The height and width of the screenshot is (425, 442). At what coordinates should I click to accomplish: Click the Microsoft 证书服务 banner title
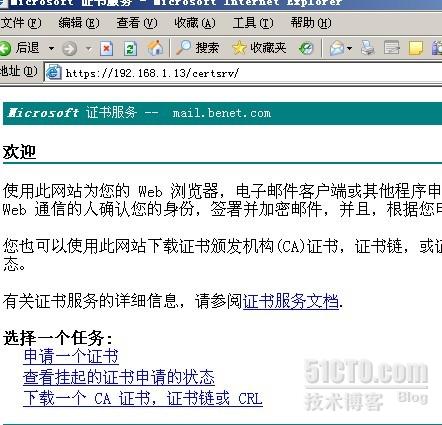pyautogui.click(x=72, y=113)
